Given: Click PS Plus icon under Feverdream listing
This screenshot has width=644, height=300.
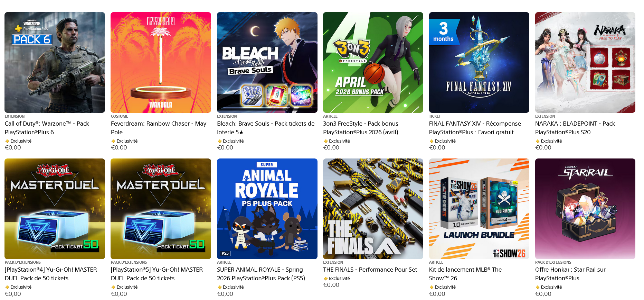Looking at the screenshot, I should coord(113,141).
